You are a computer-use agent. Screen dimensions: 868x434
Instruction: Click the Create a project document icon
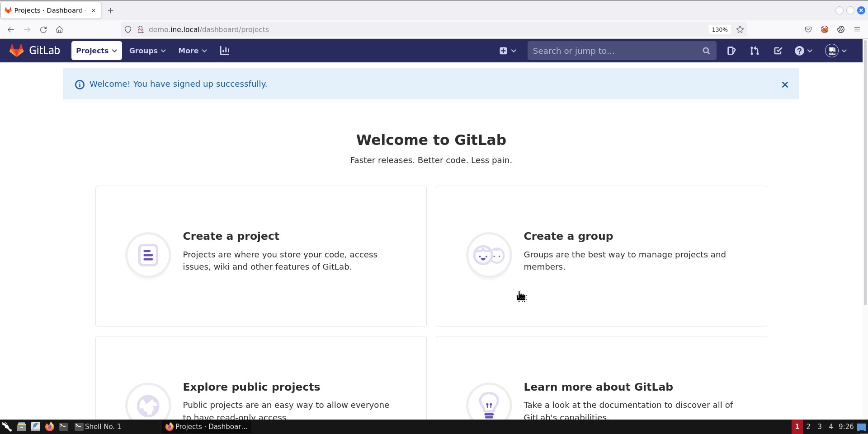point(148,256)
